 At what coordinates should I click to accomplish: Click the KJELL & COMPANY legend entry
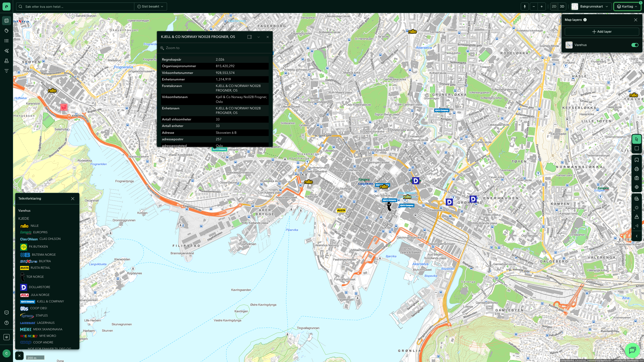pyautogui.click(x=42, y=301)
